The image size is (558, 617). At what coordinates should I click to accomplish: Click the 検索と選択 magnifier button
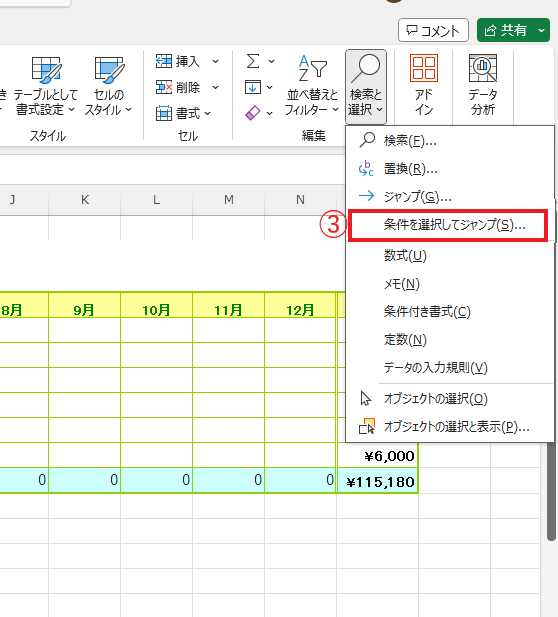pos(366,87)
